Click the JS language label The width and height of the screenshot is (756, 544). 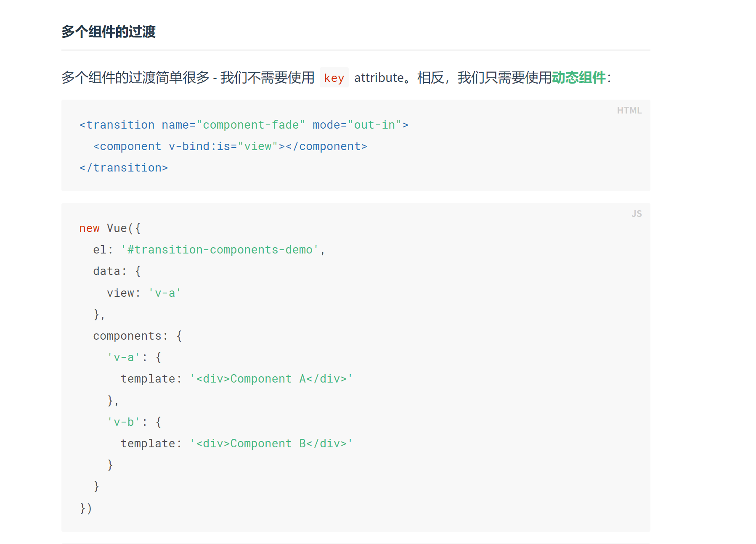pos(636,214)
